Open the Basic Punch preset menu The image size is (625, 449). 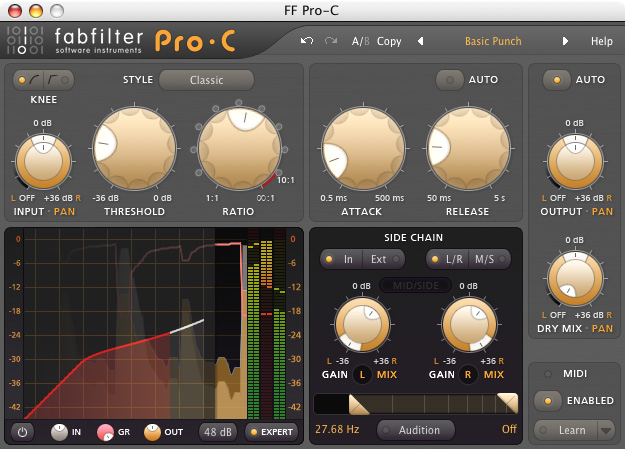click(493, 41)
